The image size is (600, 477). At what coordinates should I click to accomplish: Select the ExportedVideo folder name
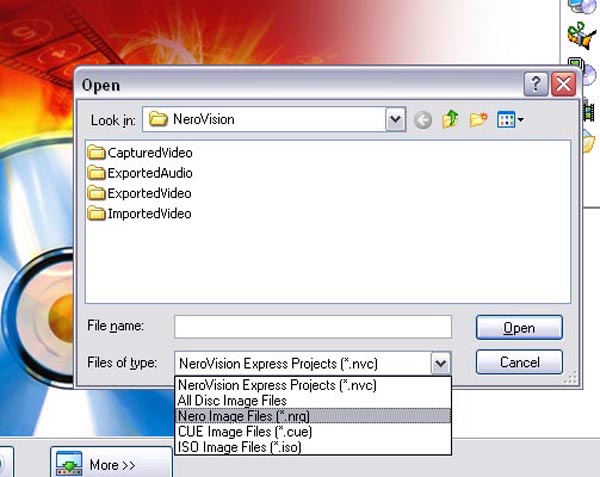pyautogui.click(x=149, y=193)
